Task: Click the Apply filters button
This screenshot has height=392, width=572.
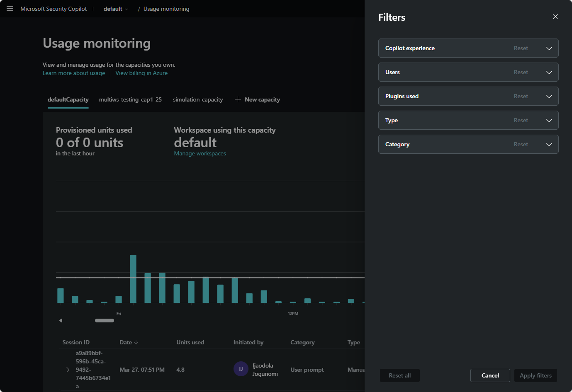Action: (x=535, y=375)
